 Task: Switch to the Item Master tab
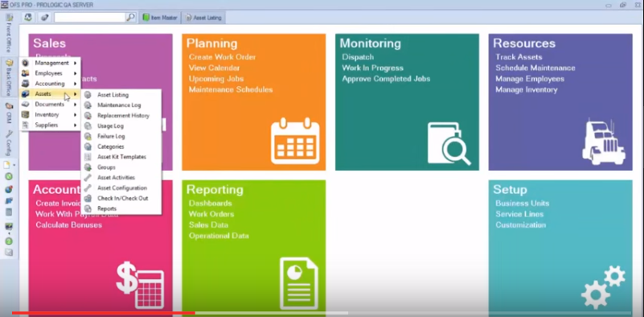click(160, 18)
